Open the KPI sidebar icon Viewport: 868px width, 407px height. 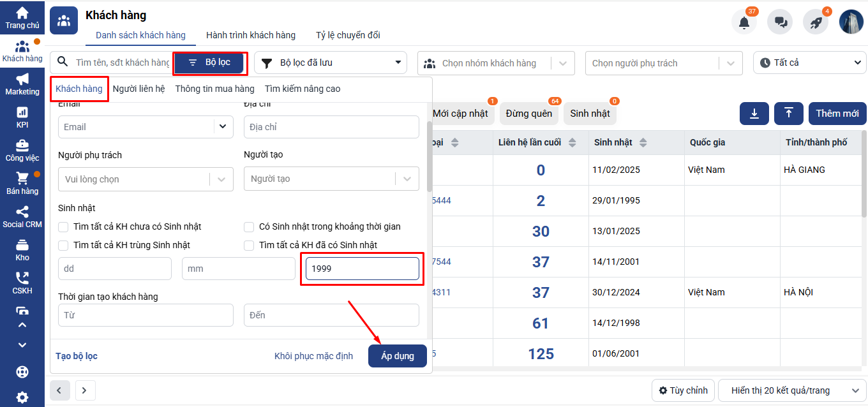22,117
